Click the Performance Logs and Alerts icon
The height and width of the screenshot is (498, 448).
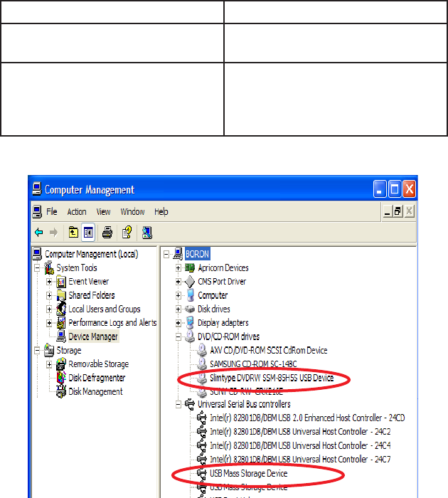[x=61, y=323]
